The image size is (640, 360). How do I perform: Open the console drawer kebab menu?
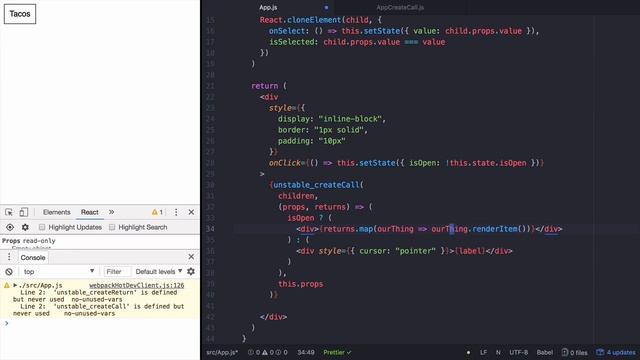coord(9,257)
